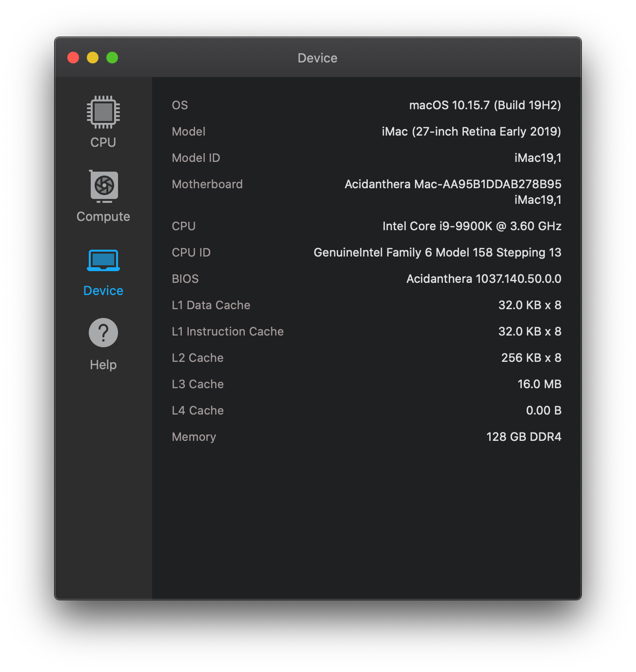636x672 pixels.
Task: Click the yellow minimize window button
Action: [x=93, y=58]
